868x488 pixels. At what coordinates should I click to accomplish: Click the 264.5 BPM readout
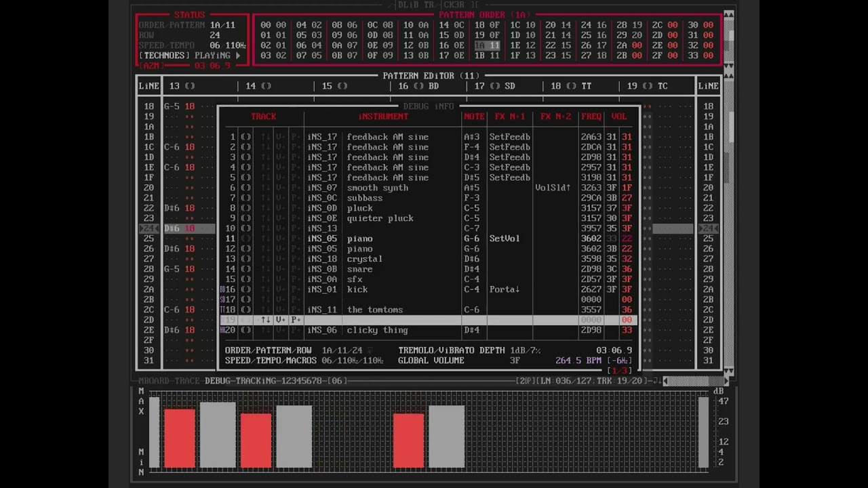tap(578, 361)
